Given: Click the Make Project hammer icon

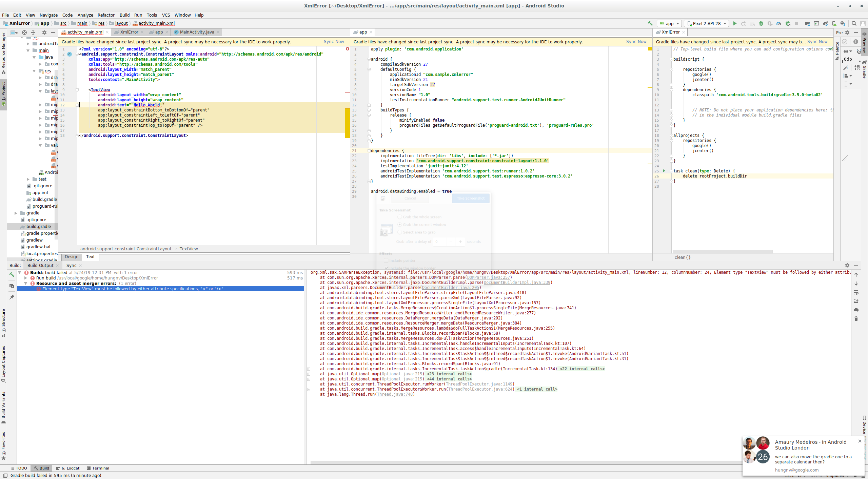Looking at the screenshot, I should [650, 23].
